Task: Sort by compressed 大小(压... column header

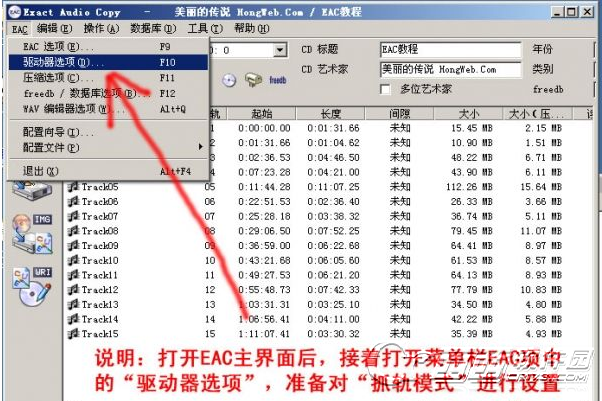Action: coord(538,114)
